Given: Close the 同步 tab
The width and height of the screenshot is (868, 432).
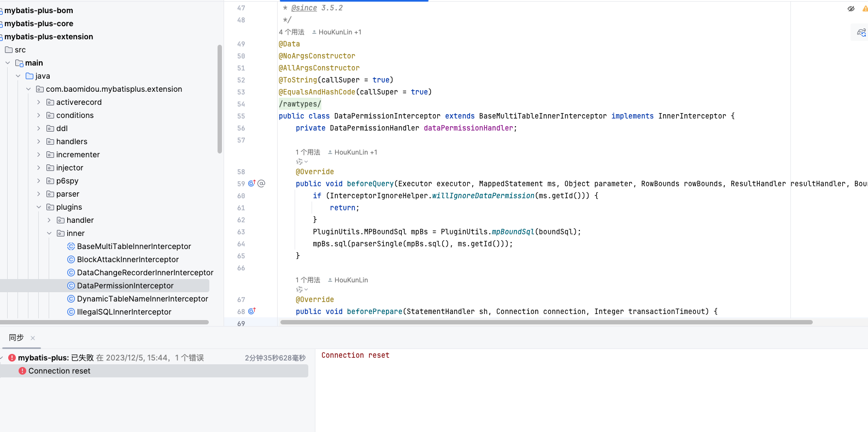Looking at the screenshot, I should tap(33, 338).
